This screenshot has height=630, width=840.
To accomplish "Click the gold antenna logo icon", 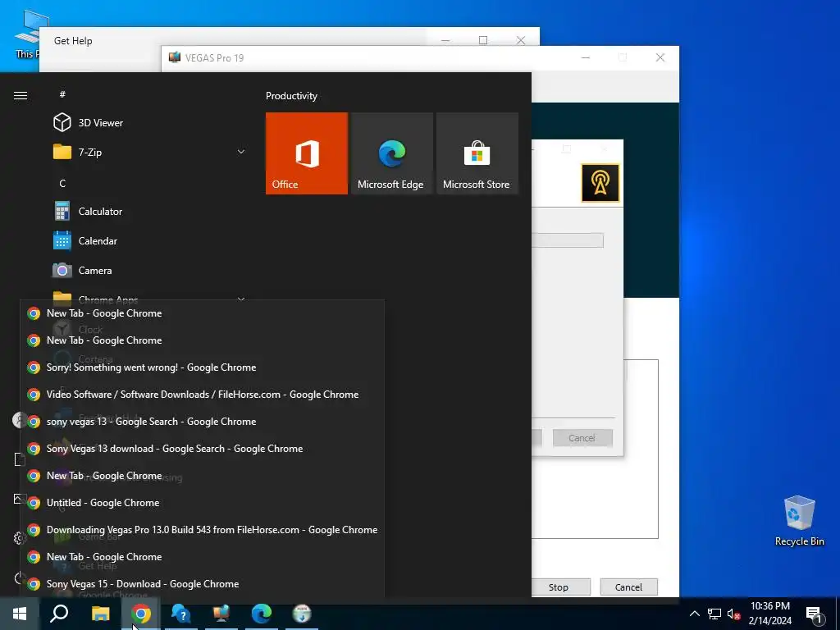I will pos(600,183).
